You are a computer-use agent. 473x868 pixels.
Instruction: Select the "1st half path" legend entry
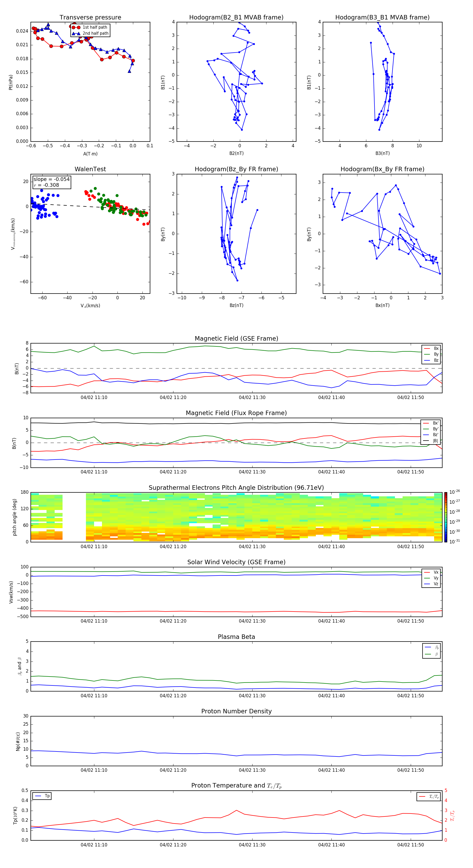tap(90, 27)
